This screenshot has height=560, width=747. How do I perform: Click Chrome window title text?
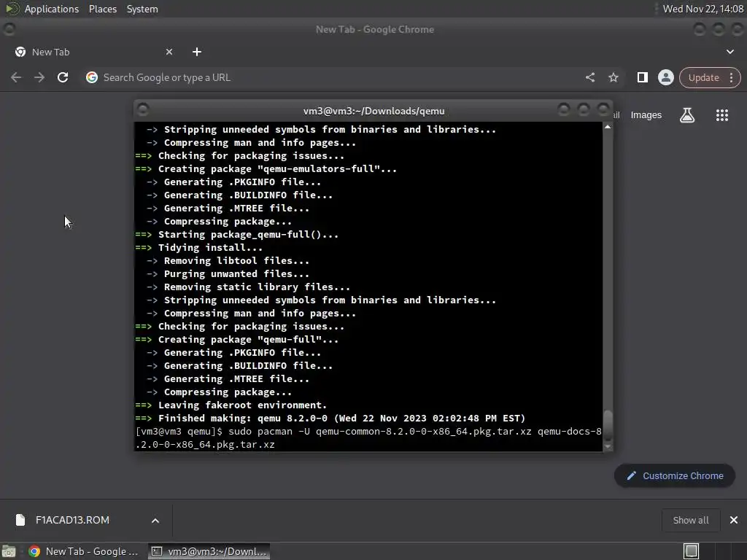click(x=375, y=29)
